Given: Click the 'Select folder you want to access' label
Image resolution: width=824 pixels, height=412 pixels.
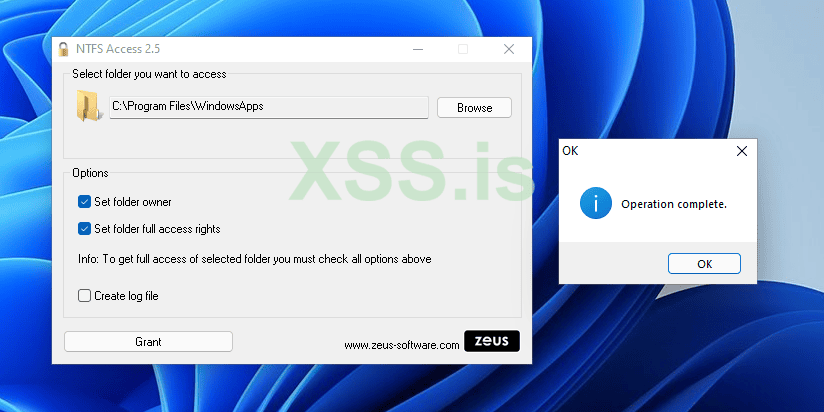Looking at the screenshot, I should (149, 74).
